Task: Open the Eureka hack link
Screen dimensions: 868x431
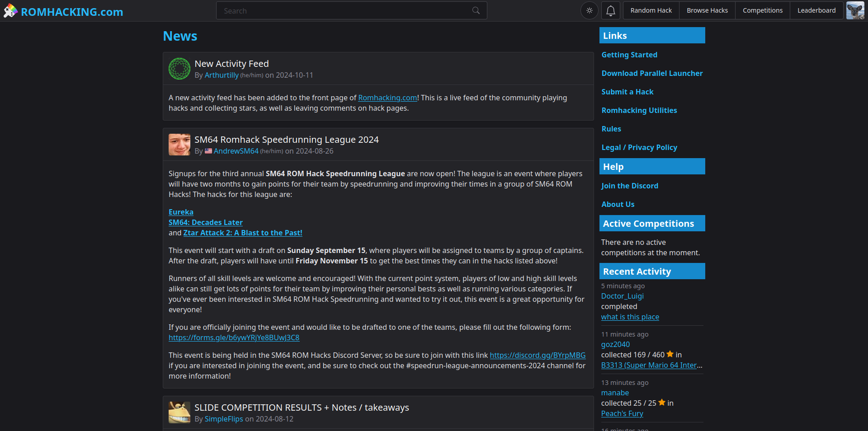Action: pos(181,212)
